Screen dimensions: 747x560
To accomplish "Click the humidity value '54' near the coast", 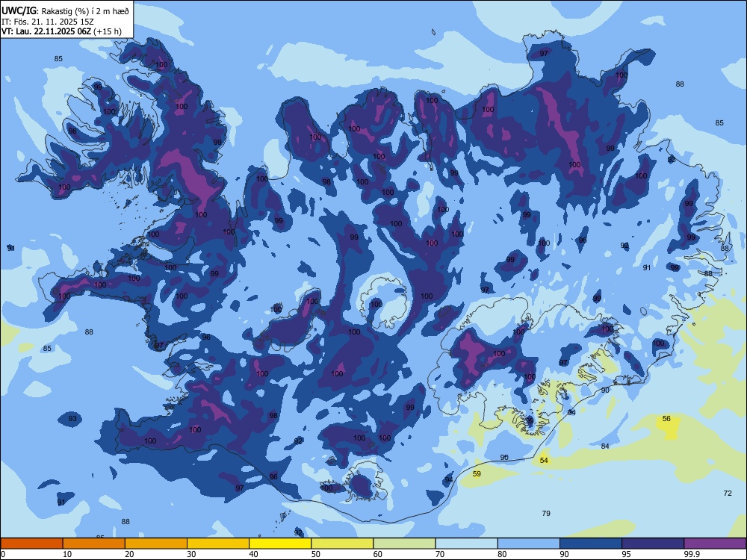I will (544, 461).
